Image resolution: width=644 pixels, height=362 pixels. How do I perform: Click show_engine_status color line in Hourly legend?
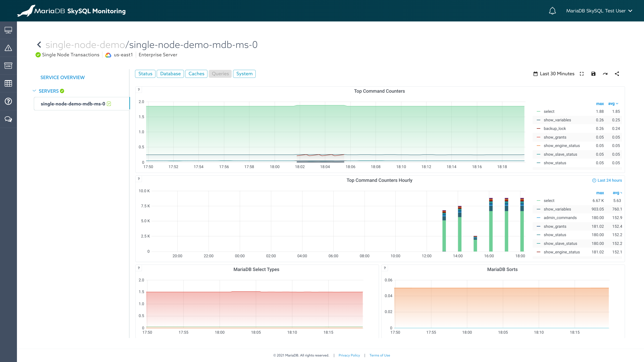pos(539,252)
